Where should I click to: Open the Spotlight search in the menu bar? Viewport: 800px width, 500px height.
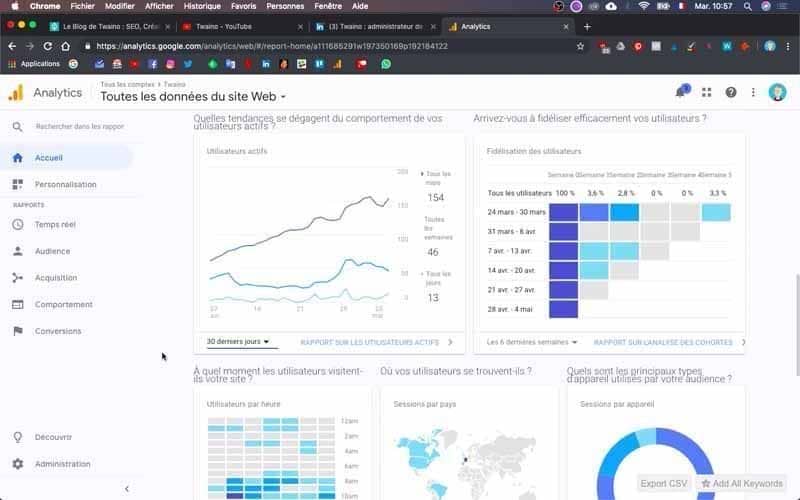[x=747, y=6]
